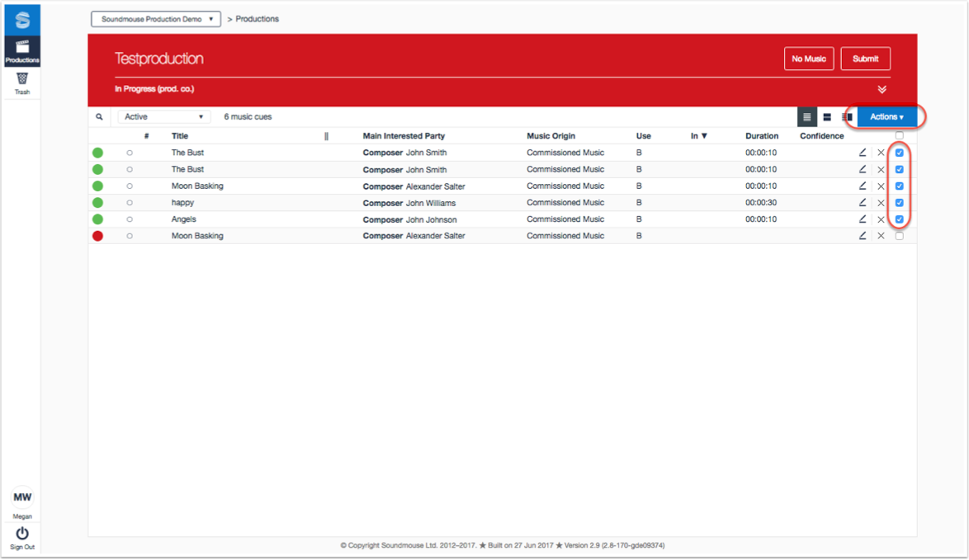This screenshot has height=560, width=969.
Task: Click the # column header
Action: (x=146, y=136)
